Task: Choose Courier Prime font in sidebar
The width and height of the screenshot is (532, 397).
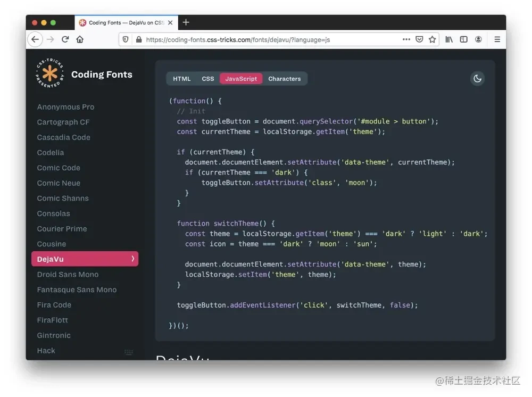Action: (x=62, y=229)
